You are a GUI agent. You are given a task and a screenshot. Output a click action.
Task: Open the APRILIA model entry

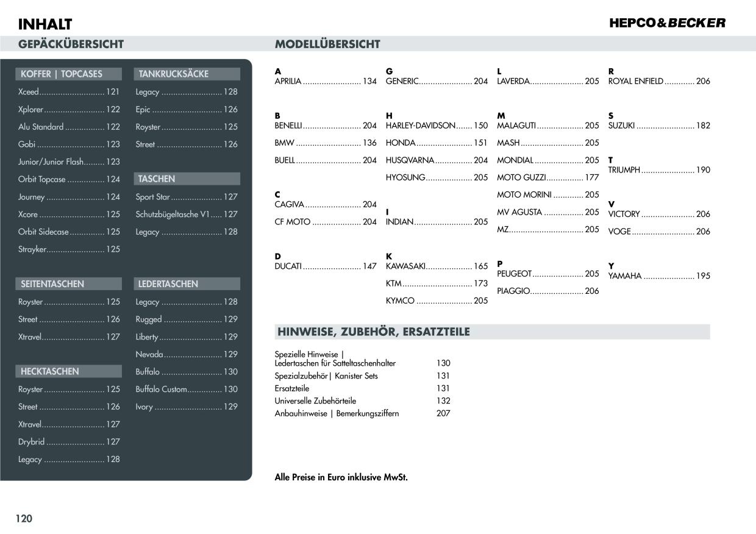[326, 81]
